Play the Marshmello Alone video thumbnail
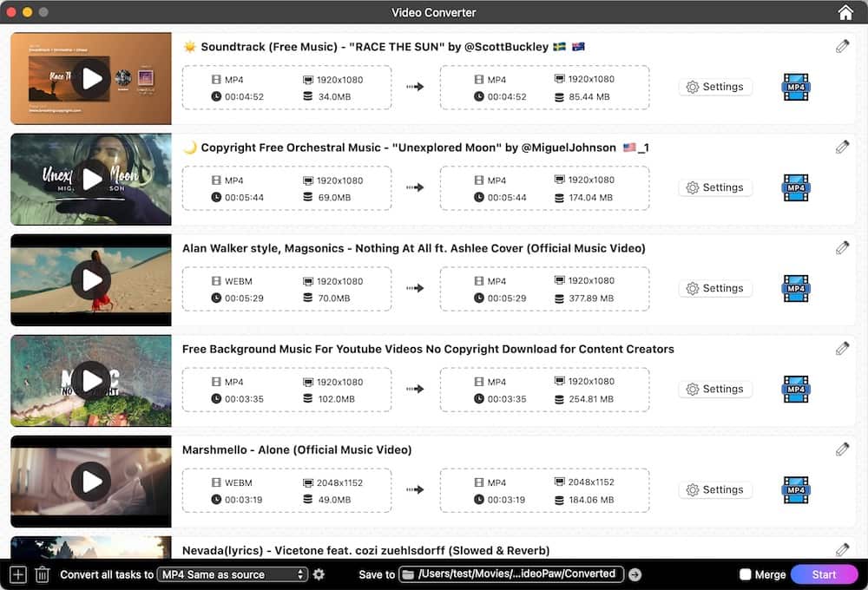This screenshot has width=868, height=590. click(x=91, y=482)
